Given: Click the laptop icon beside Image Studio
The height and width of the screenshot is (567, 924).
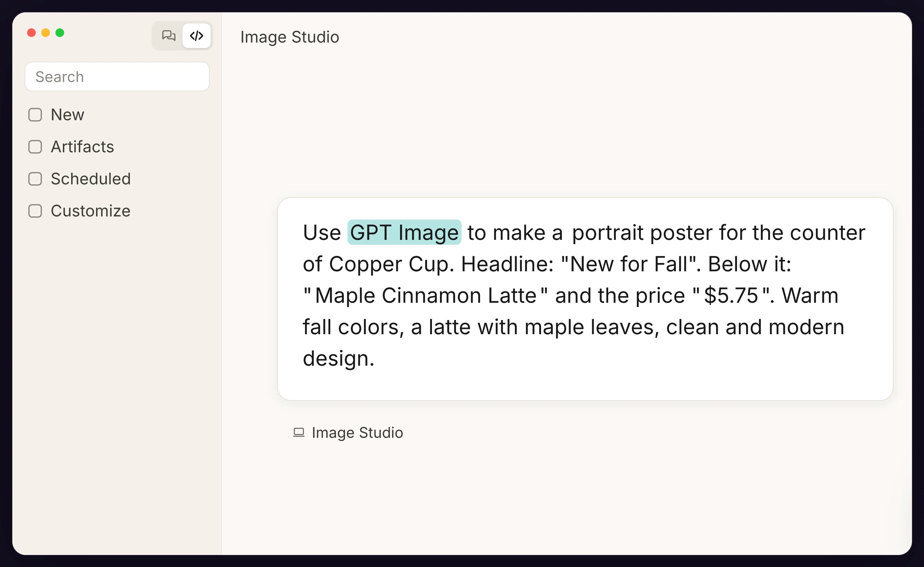Looking at the screenshot, I should pos(299,432).
